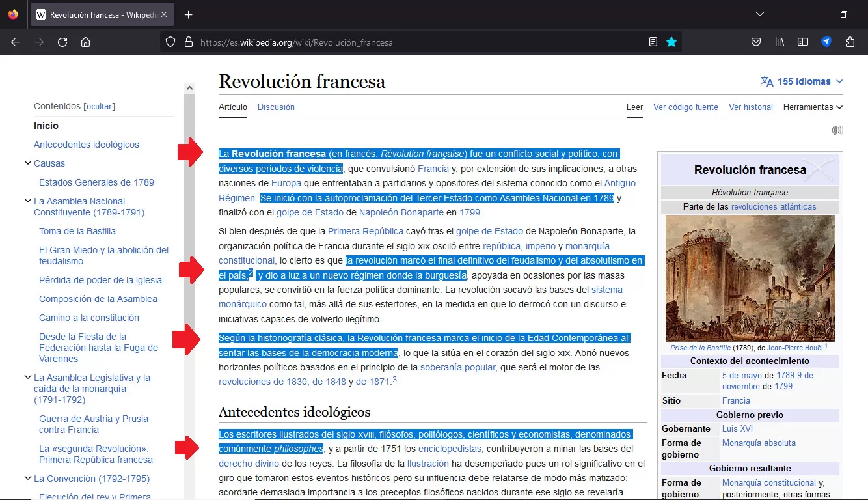
Task: Click the contents scrollbar up arrow
Action: click(x=189, y=87)
